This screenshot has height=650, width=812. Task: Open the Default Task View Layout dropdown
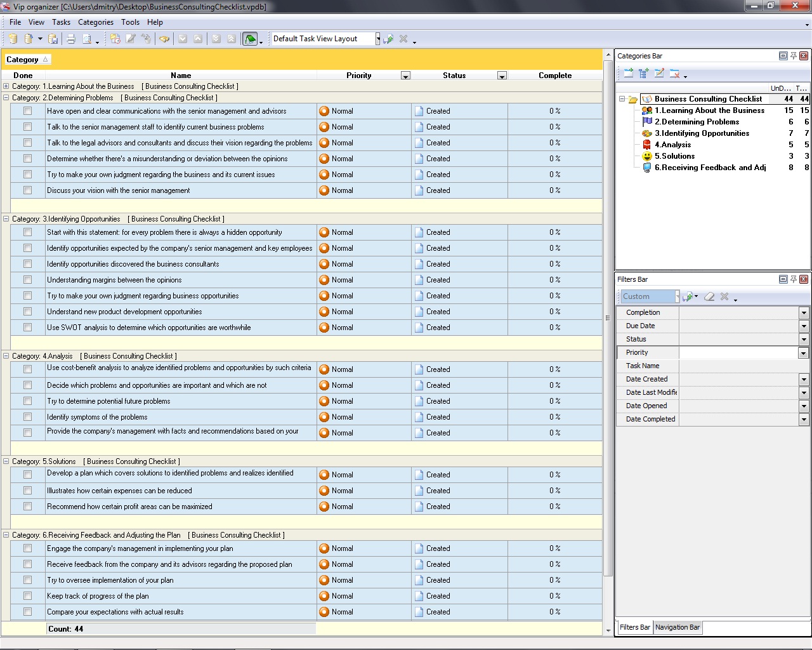click(x=377, y=39)
